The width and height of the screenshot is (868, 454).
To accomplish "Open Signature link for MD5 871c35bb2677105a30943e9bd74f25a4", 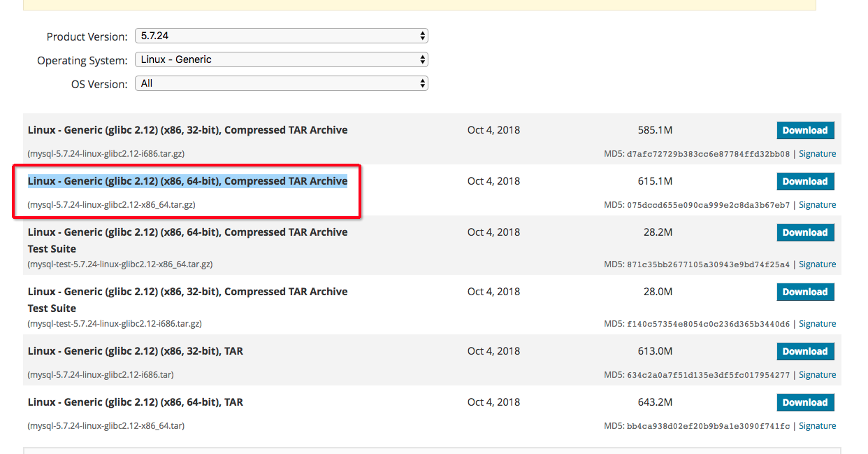I will 817,264.
